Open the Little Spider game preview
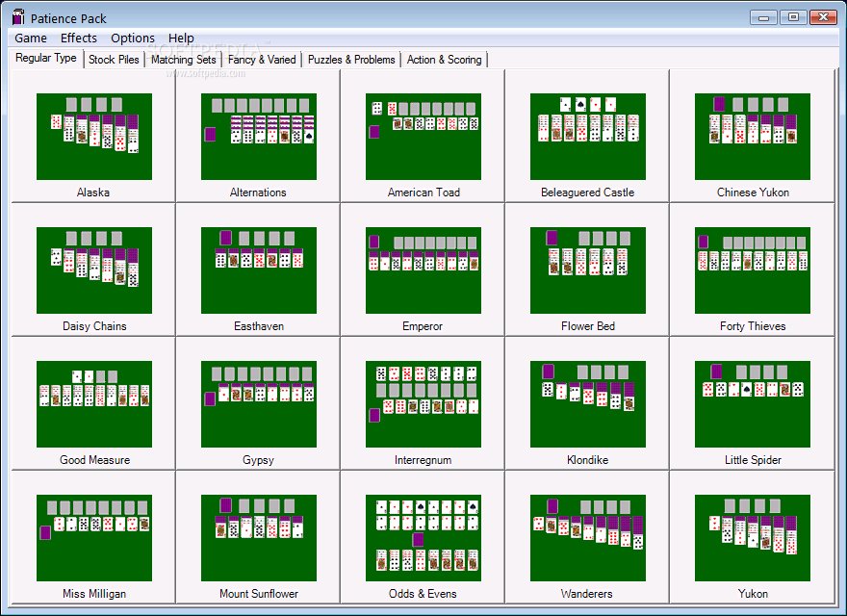The height and width of the screenshot is (616, 847). click(x=753, y=404)
